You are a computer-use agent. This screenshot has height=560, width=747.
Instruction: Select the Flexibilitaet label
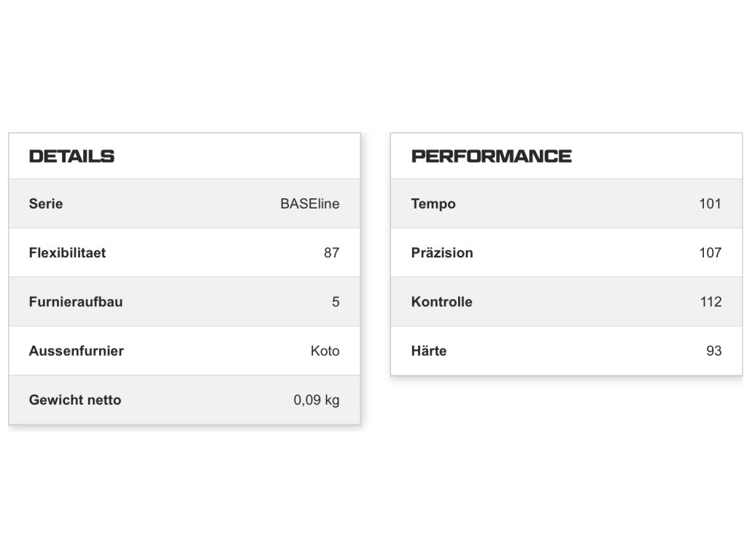(67, 253)
